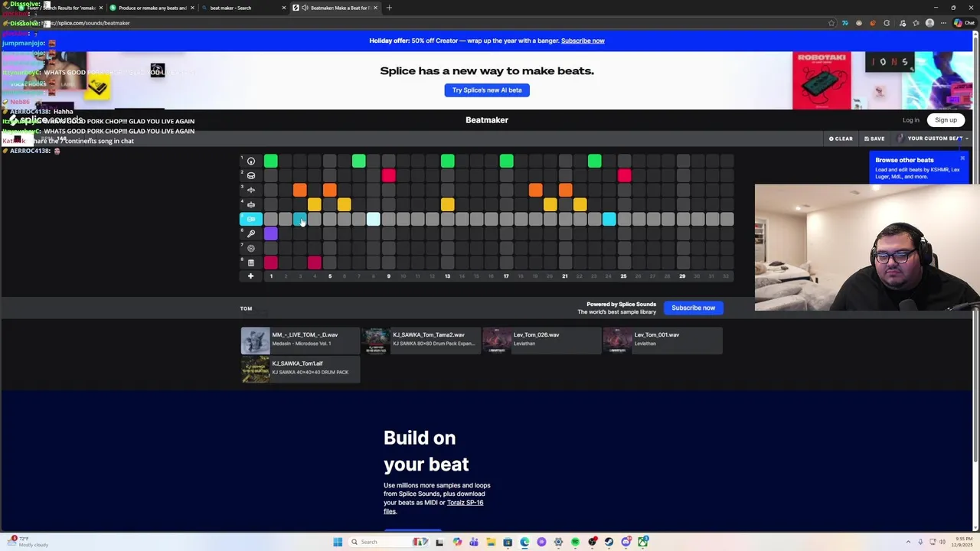The height and width of the screenshot is (551, 980).
Task: Choose the Lev_Tom_026.wav sample
Action: pos(541,341)
